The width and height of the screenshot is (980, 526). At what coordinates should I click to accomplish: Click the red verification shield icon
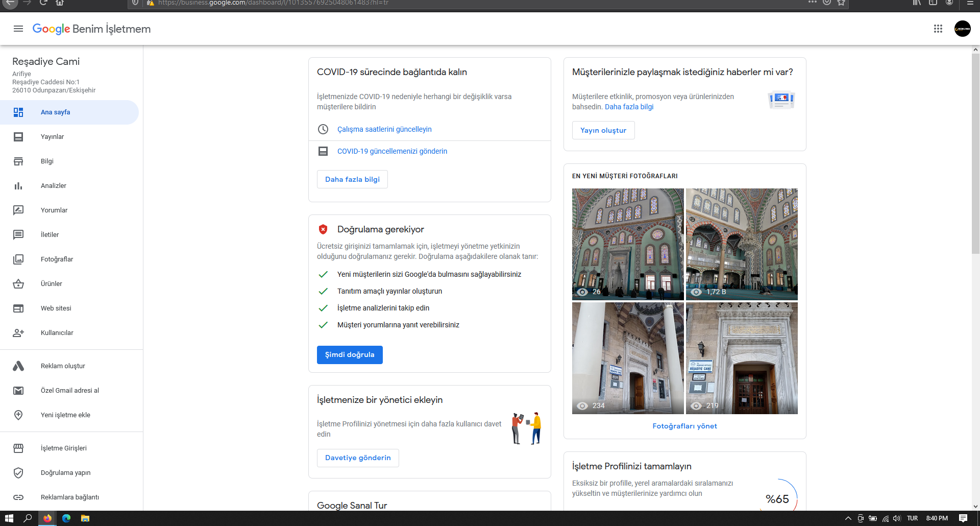(x=323, y=229)
